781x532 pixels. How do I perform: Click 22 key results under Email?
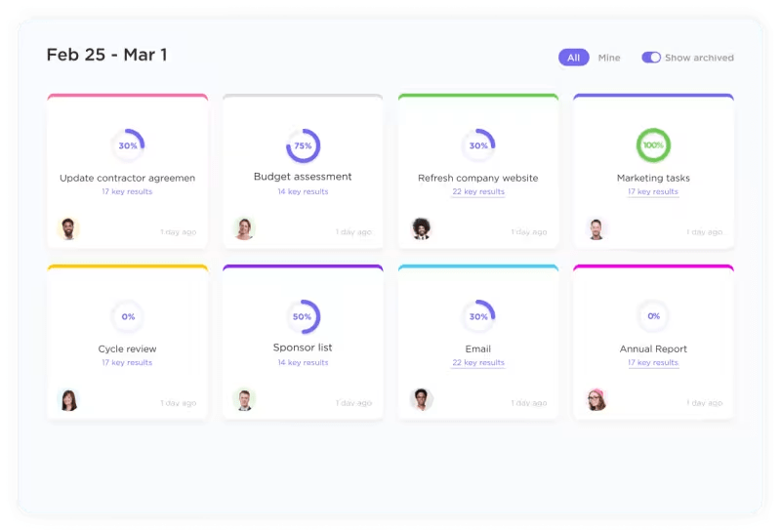point(478,362)
